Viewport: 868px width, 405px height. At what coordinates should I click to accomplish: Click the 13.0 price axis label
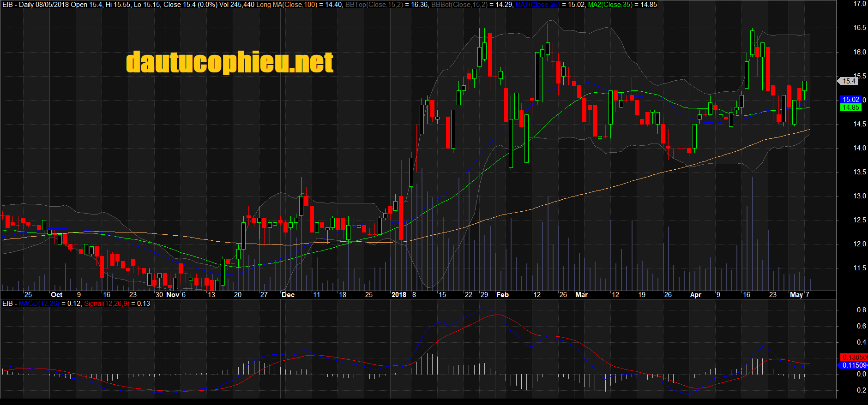pyautogui.click(x=860, y=196)
